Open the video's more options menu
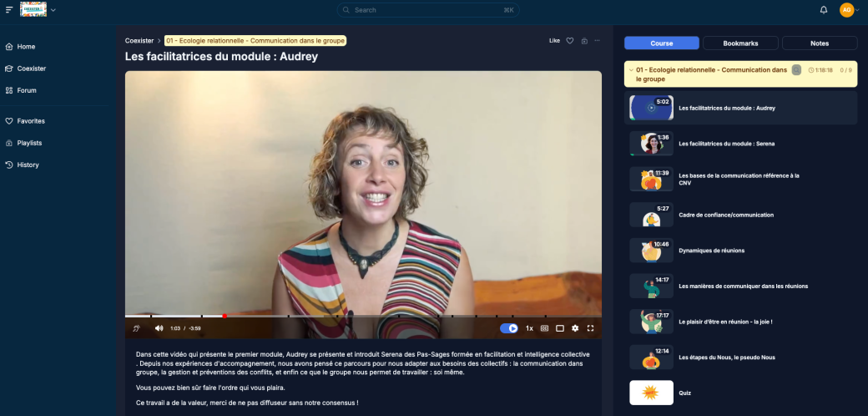Image resolution: width=868 pixels, height=416 pixels. click(x=597, y=41)
